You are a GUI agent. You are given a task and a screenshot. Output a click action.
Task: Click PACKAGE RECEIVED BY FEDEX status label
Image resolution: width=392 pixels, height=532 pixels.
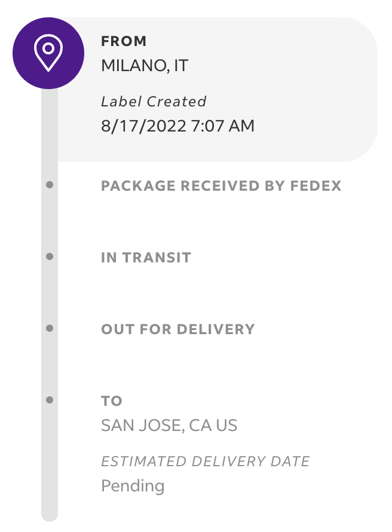(221, 185)
